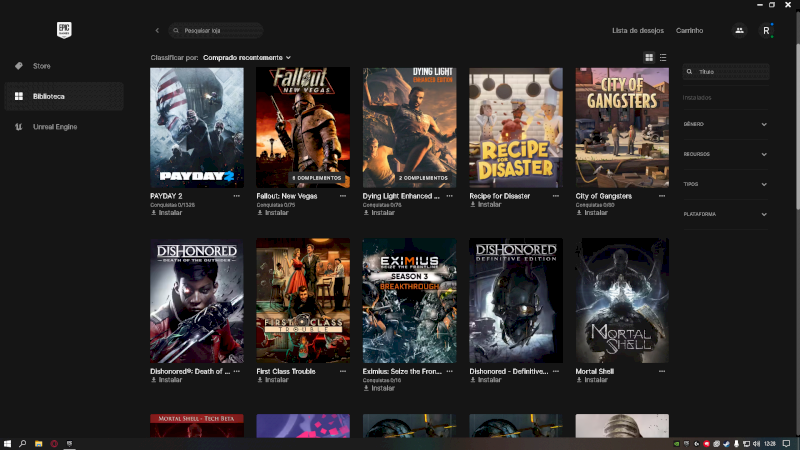Open Dishonored Definitive Edition options ellipsis

(x=556, y=371)
